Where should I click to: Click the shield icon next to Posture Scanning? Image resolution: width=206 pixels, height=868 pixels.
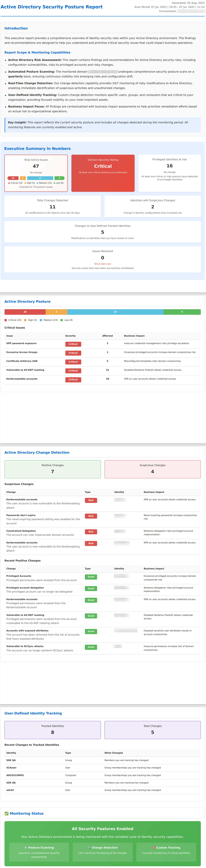(x=26, y=847)
